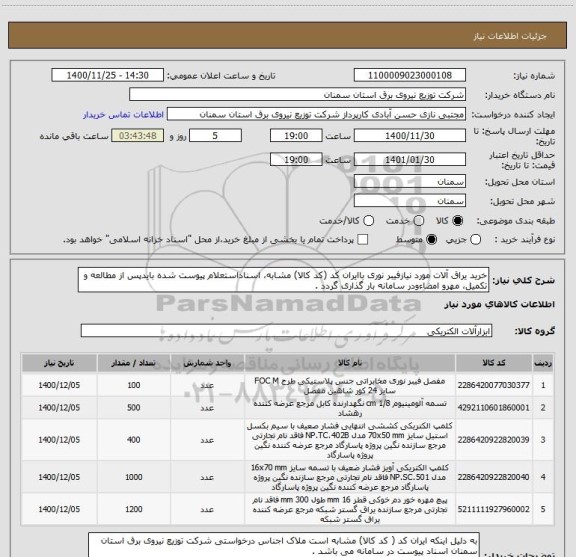Click the ردیف column header
This screenshot has width=576, height=557.
coord(543,363)
